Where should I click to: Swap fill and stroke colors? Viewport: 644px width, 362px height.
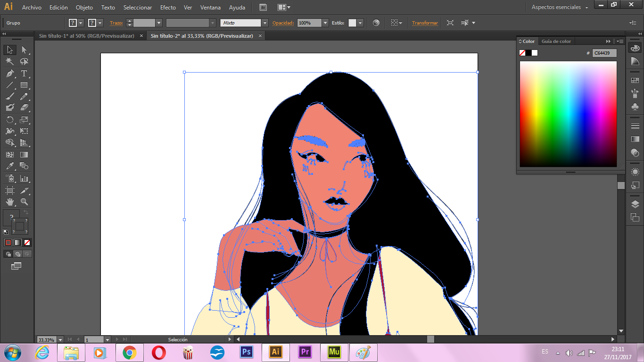(26, 213)
